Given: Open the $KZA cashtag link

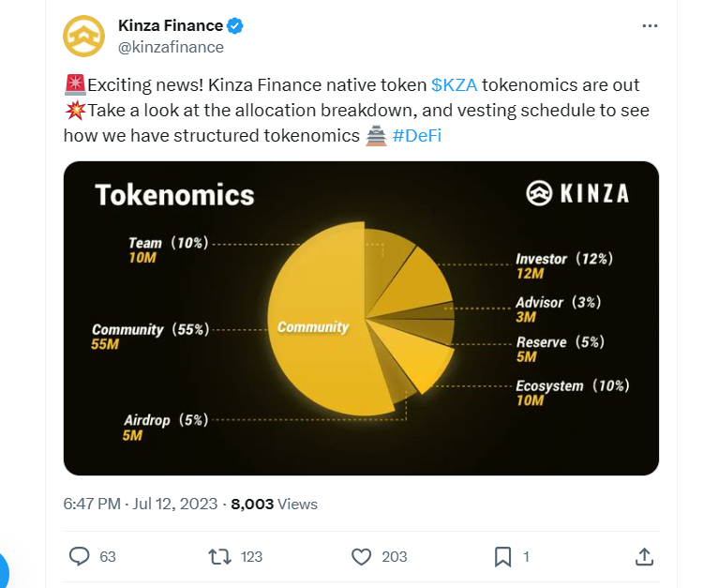Looking at the screenshot, I should click(455, 84).
